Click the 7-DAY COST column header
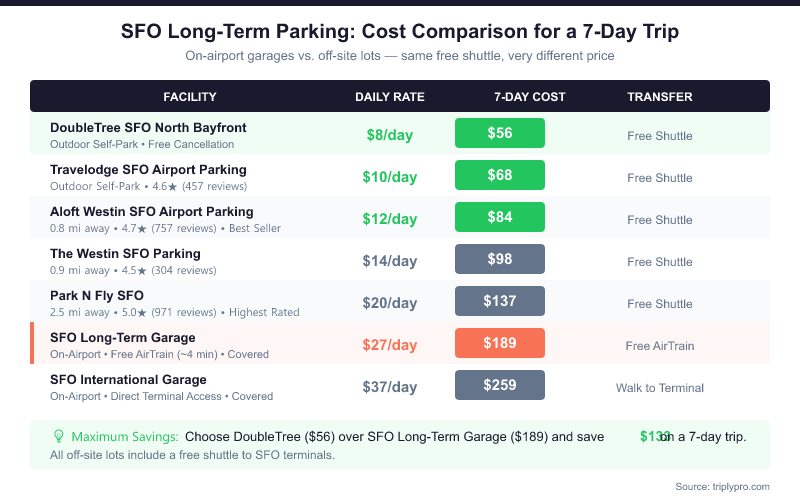The width and height of the screenshot is (800, 500). pos(529,97)
